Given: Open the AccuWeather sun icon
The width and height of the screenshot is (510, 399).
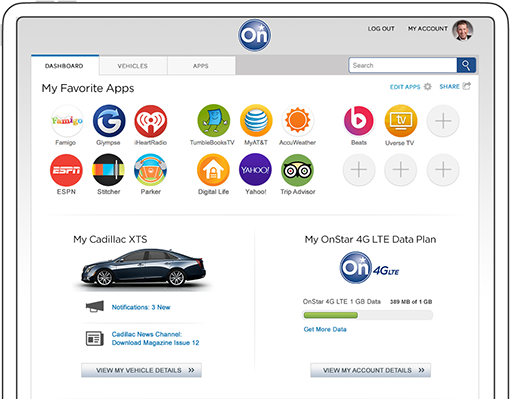Looking at the screenshot, I should (298, 121).
